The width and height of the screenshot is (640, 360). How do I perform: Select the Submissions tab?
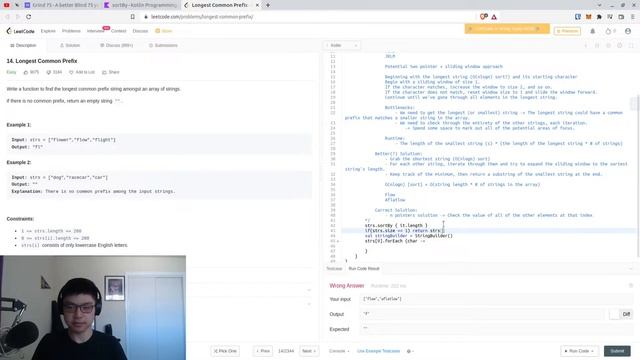tap(163, 45)
